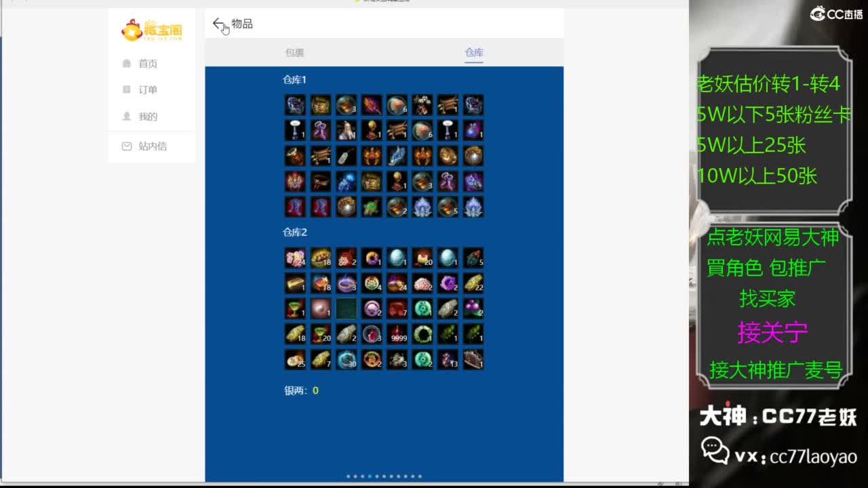Pick the purple item with count 13
The height and width of the screenshot is (488, 868).
click(448, 359)
